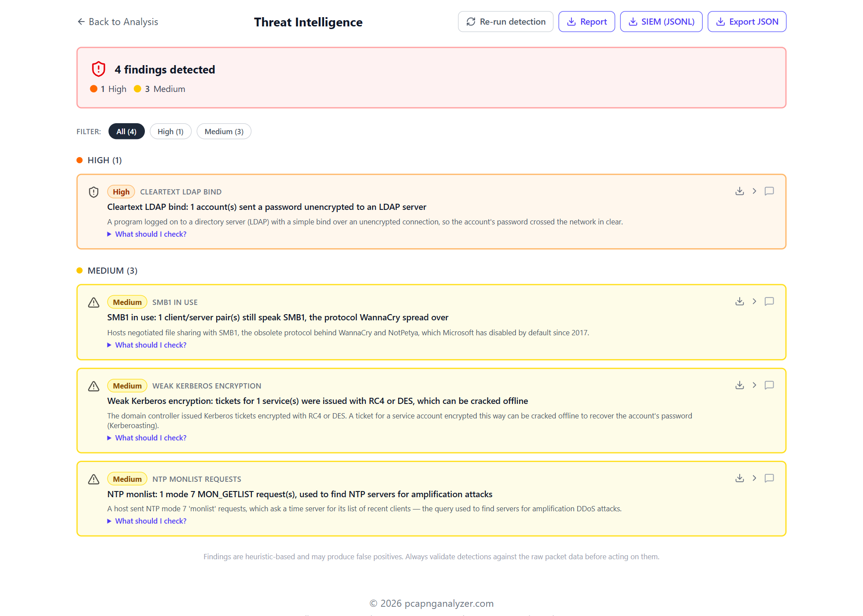Re-run detection
The height and width of the screenshot is (616, 863).
tap(505, 22)
